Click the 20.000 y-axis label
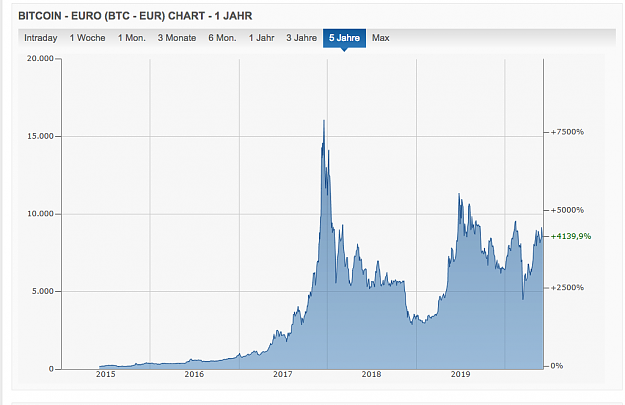Viewport: 625px width, 405px height. tap(40, 59)
